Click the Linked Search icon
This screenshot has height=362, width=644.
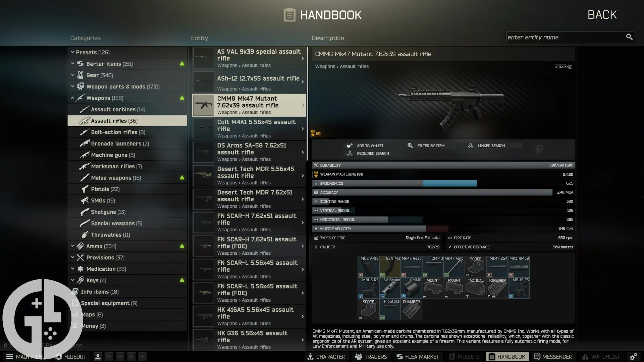click(x=470, y=145)
